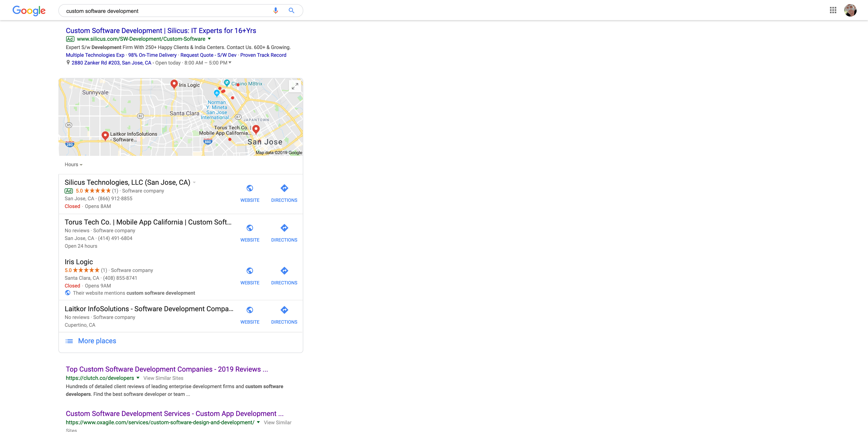Click the Open 24 hours text

point(81,246)
